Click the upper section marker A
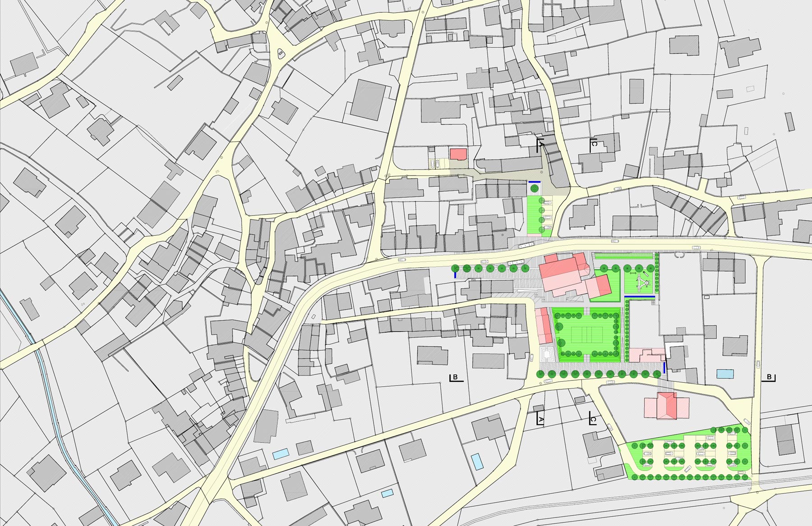The width and height of the screenshot is (812, 526). 540,145
